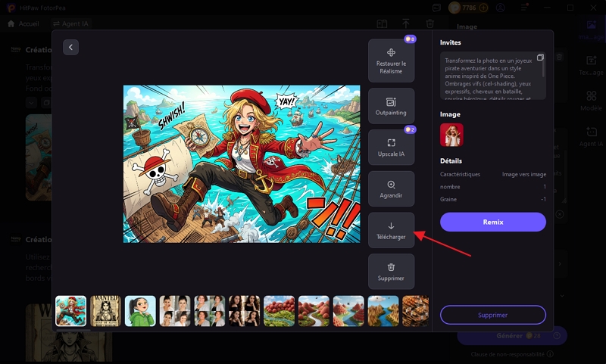606x364 pixels.
Task: Click the nombre label in Détails
Action: (450, 187)
